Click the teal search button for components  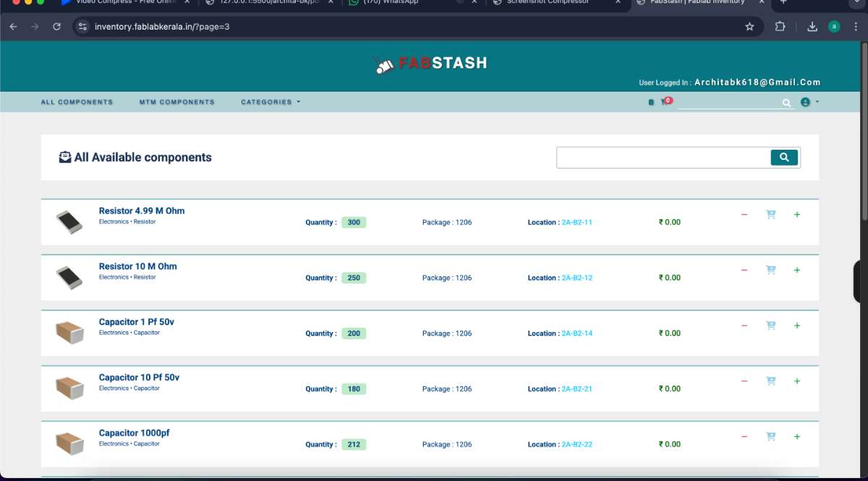(x=784, y=157)
